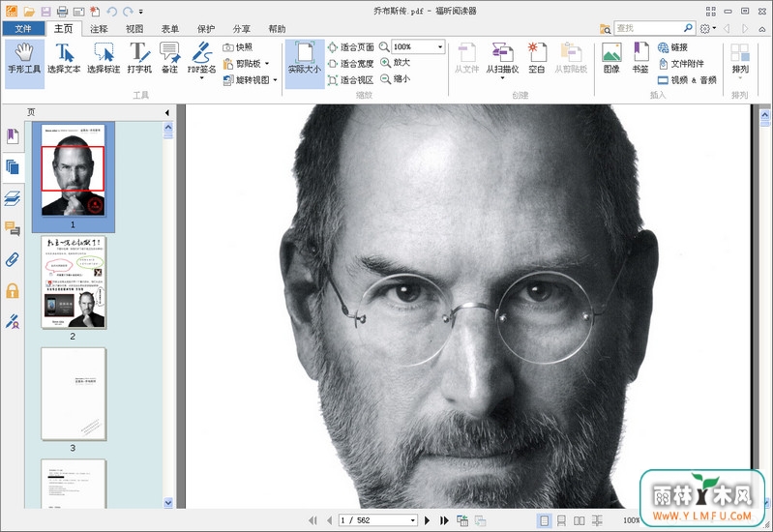Viewport: 773px width, 532px height.
Task: Redo the last action
Action: point(128,11)
